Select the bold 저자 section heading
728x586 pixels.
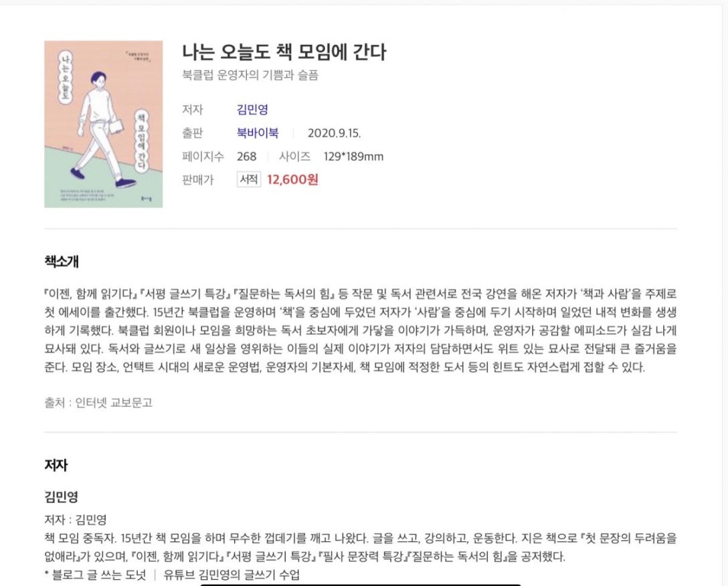[56, 466]
